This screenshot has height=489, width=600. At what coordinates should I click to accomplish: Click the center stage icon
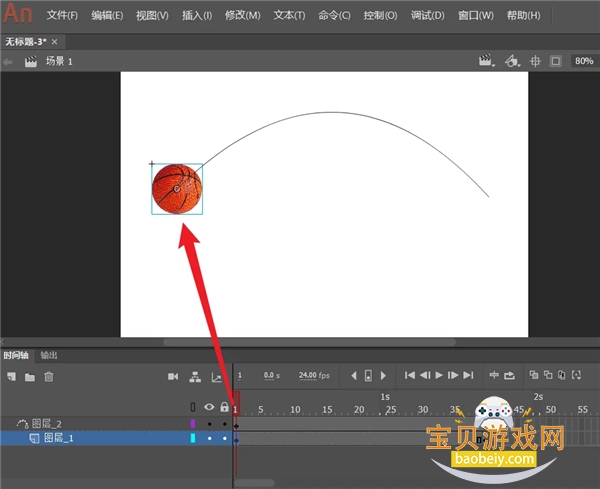tap(535, 61)
